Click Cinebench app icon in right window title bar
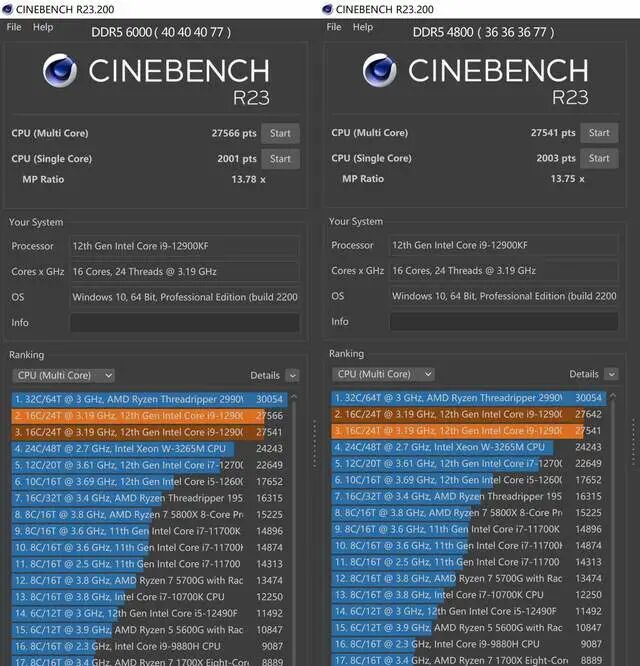The height and width of the screenshot is (666, 640). (x=327, y=9)
